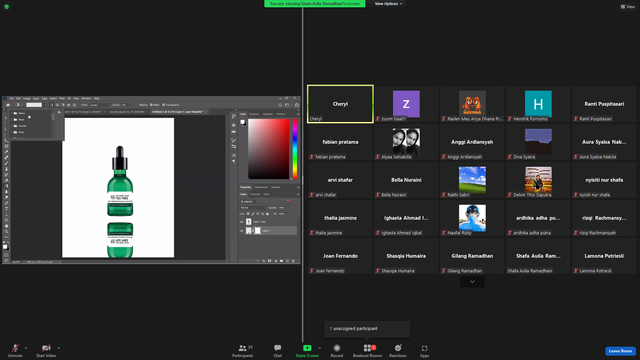This screenshot has width=640, height=360.
Task: Open Breakout Rooms
Action: [367, 350]
